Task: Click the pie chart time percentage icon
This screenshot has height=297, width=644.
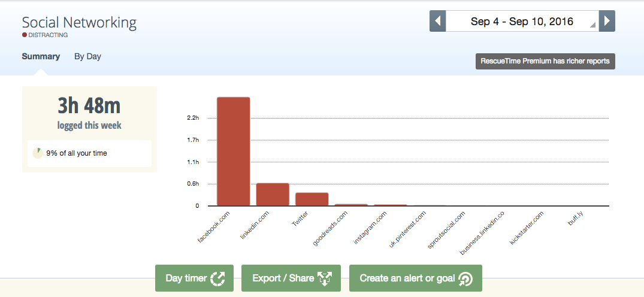Action: click(38, 153)
